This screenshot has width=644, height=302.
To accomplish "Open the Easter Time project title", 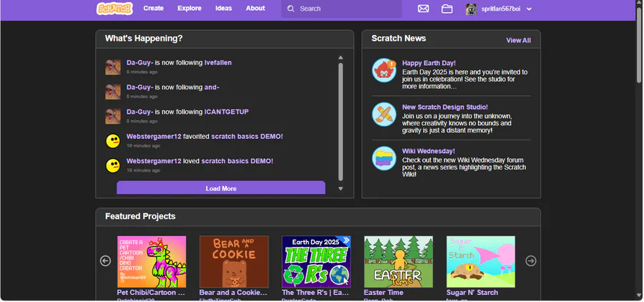I will tap(384, 293).
